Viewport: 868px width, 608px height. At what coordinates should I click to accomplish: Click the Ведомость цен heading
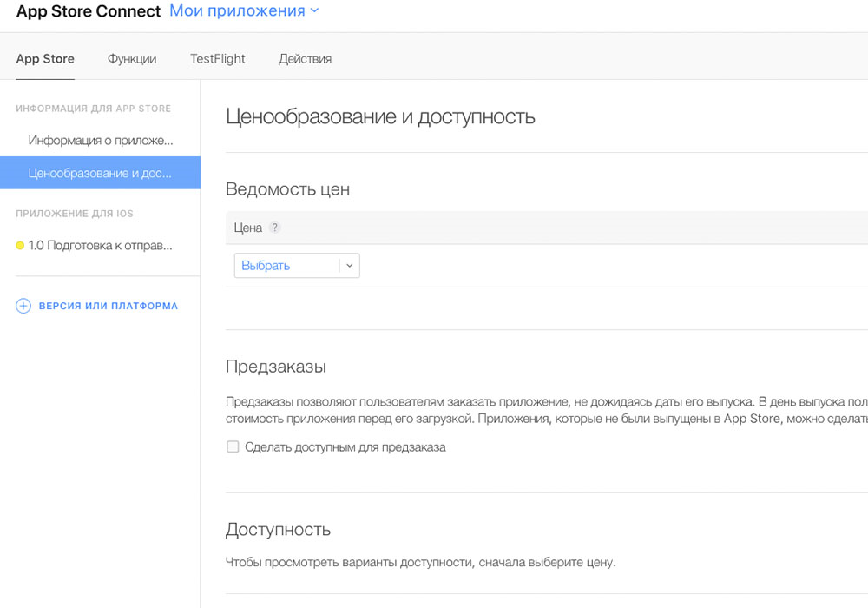tap(288, 189)
